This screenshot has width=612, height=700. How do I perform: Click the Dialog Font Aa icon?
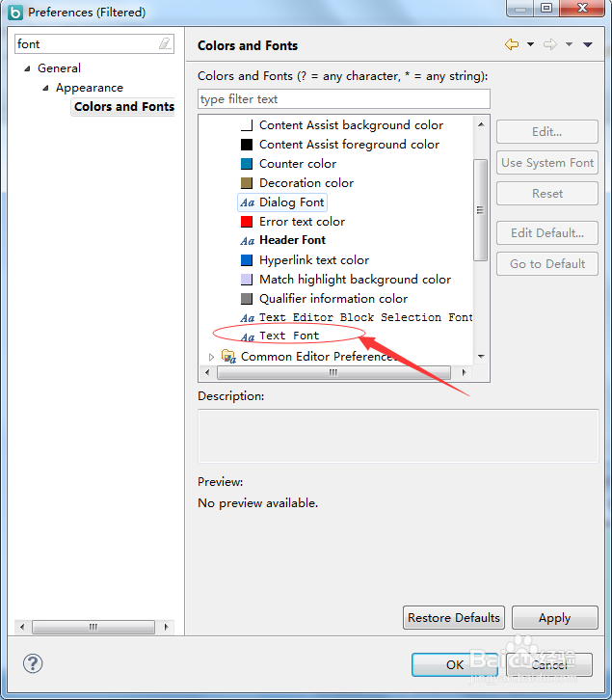tap(248, 202)
